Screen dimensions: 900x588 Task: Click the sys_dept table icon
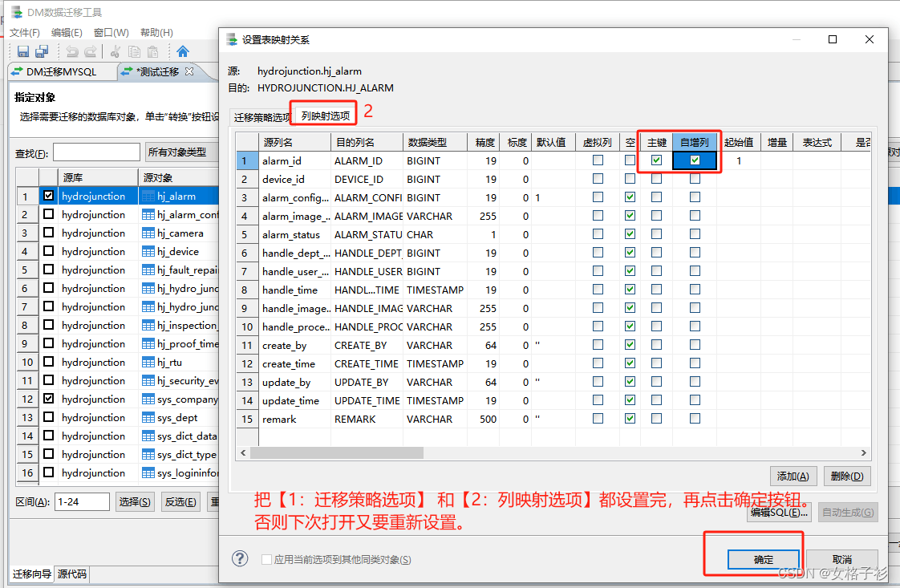[148, 417]
